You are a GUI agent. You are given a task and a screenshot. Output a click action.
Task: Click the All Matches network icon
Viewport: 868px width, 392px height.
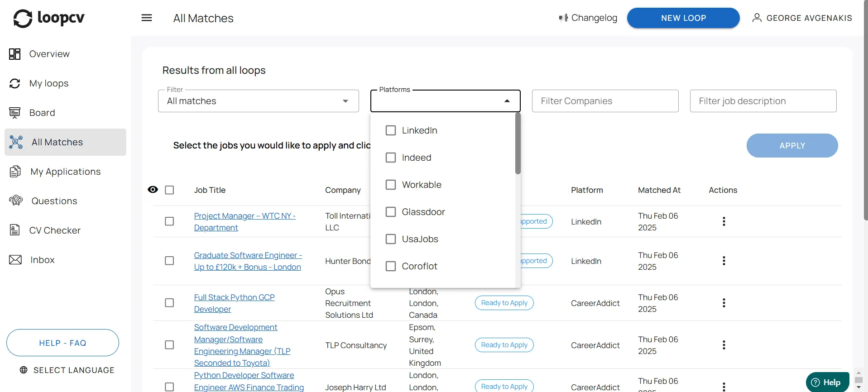click(16, 142)
